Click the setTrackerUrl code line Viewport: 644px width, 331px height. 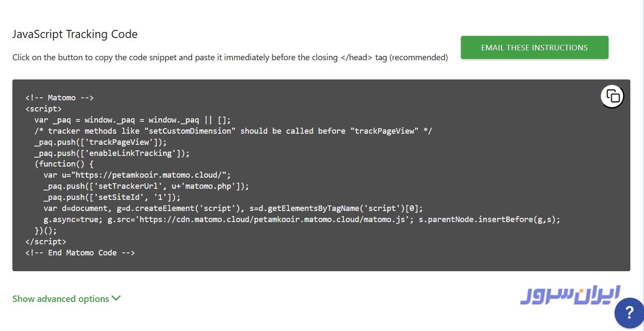pos(146,186)
